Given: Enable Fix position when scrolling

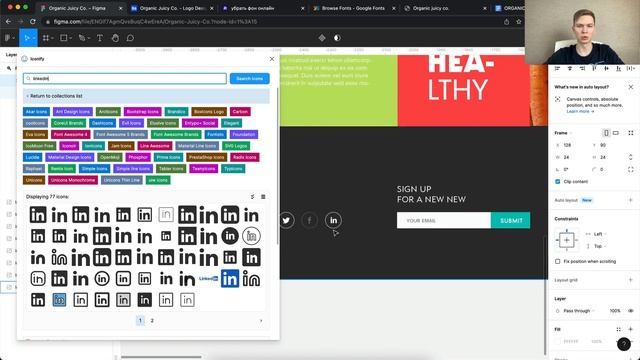Looking at the screenshot, I should 558,261.
